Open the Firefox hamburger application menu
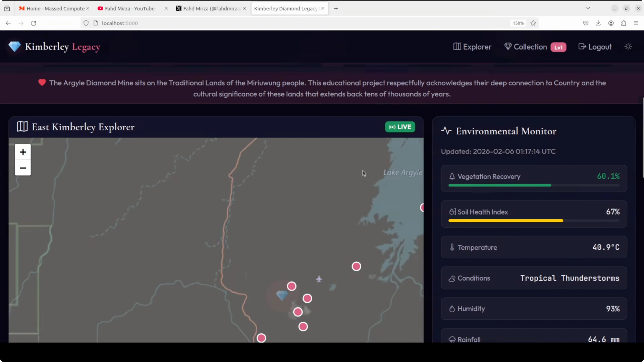Viewport: 644px width, 362px height. pyautogui.click(x=636, y=23)
